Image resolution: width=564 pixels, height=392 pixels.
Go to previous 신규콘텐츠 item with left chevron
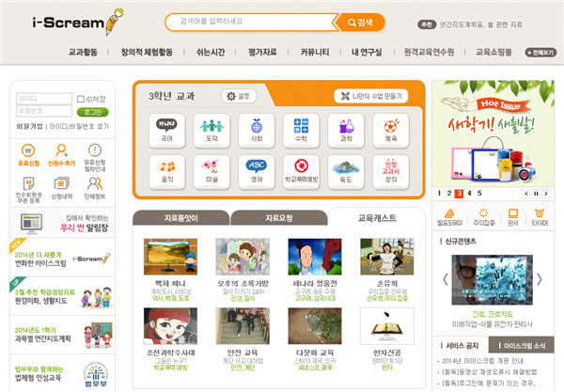pyautogui.click(x=446, y=279)
